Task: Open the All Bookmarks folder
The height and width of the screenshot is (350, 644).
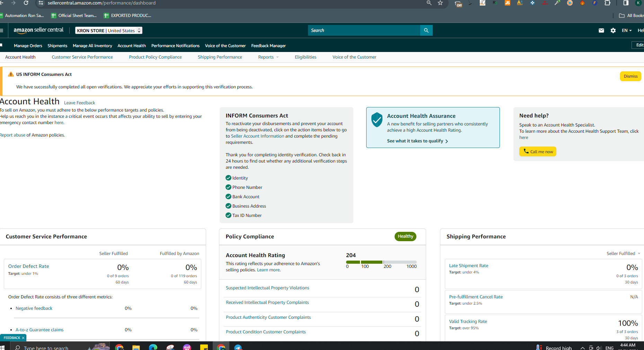Action: pyautogui.click(x=631, y=16)
